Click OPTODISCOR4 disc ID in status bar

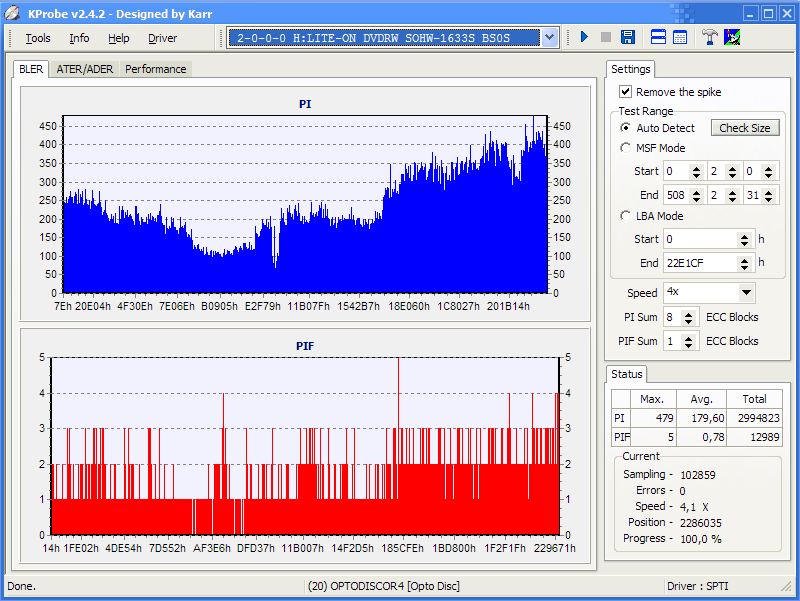tap(384, 586)
